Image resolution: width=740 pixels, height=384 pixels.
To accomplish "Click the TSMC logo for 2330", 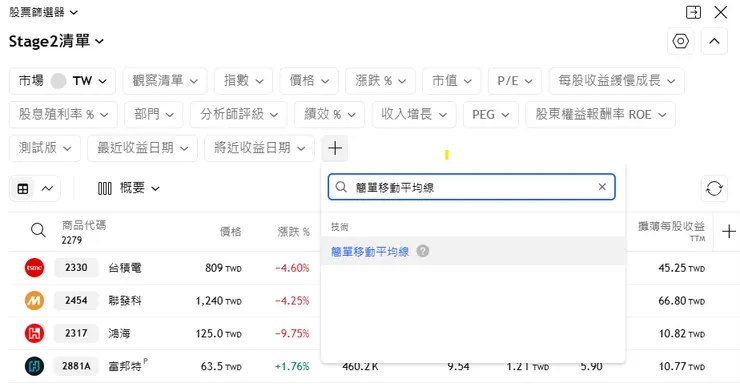I will tap(34, 267).
